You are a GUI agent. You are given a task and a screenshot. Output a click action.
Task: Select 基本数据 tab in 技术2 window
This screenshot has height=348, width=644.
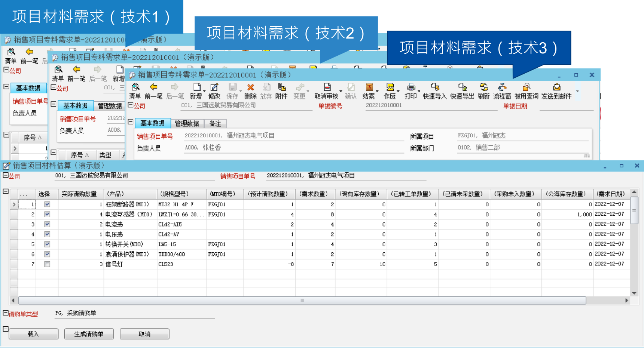click(x=75, y=106)
